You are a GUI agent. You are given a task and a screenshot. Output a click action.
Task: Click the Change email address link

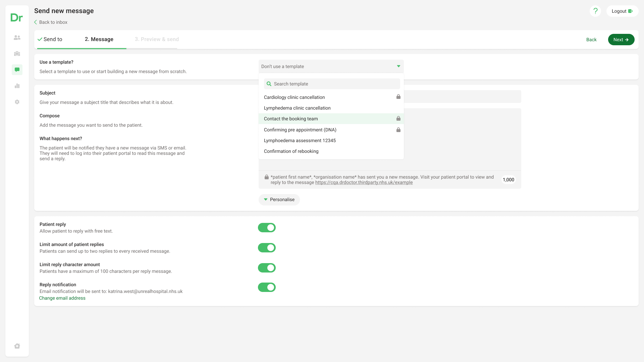(x=62, y=298)
